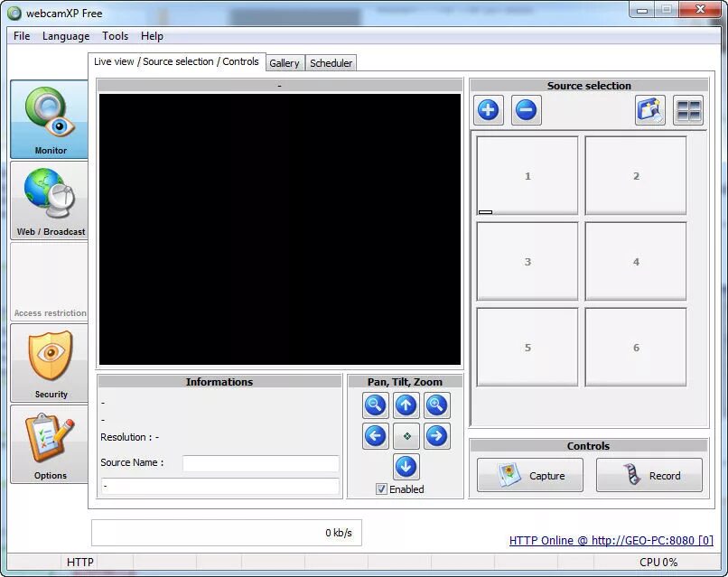Select source slot 1

click(527, 175)
